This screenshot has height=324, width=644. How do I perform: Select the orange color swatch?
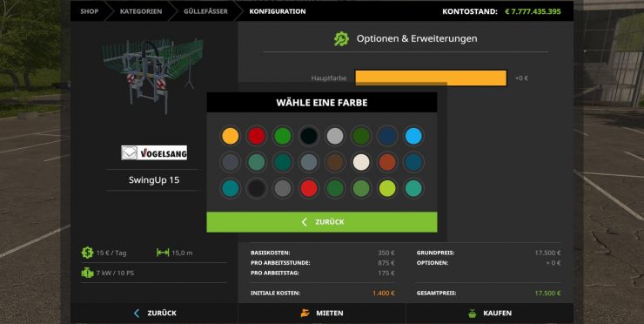[231, 136]
